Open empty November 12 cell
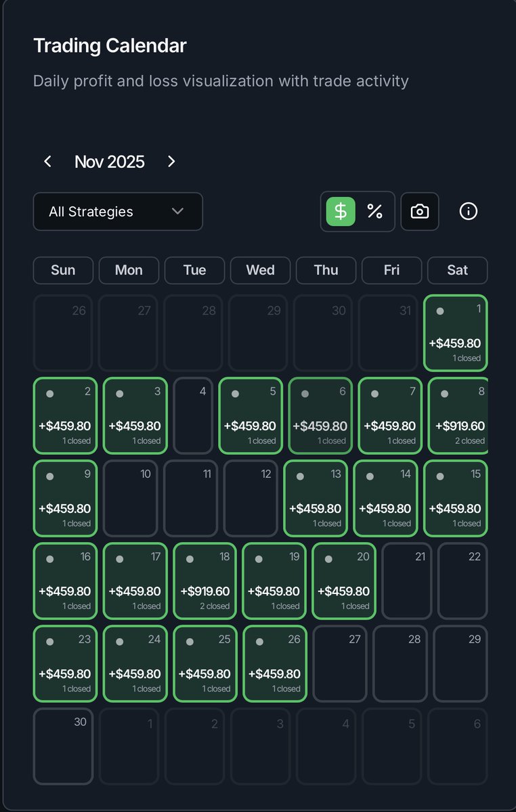The image size is (516, 812). tap(251, 498)
